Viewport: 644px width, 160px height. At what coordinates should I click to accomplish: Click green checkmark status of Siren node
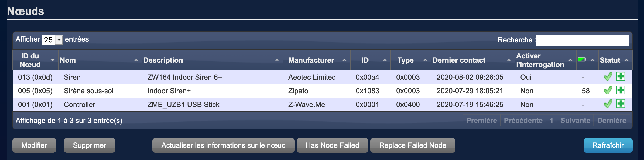pyautogui.click(x=608, y=76)
